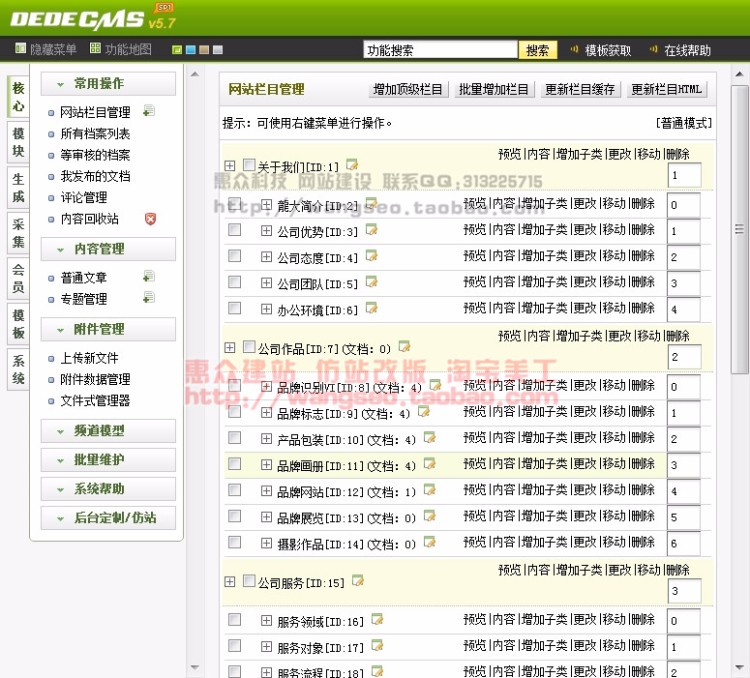750x678 pixels.
Task: Switch to the 核心 vertical tab
Action: [18, 97]
